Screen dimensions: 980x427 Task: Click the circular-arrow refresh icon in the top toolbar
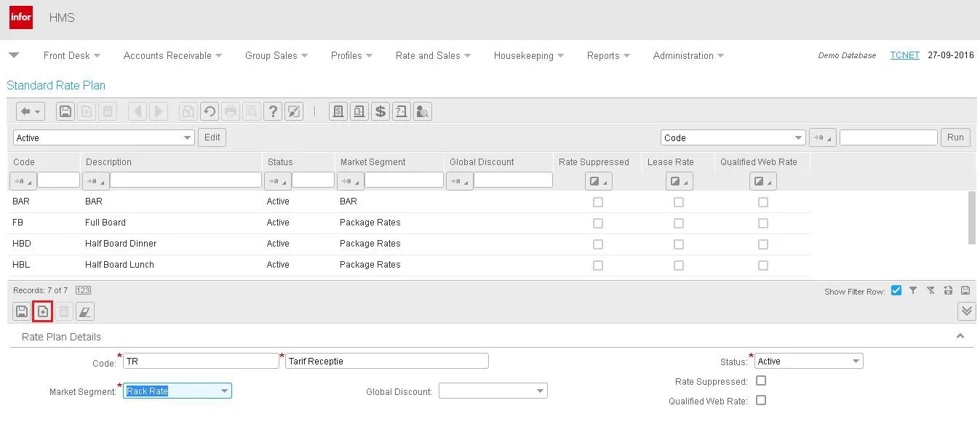coord(210,111)
